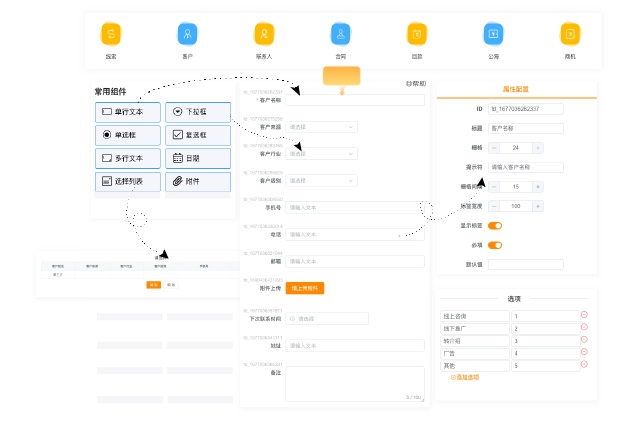Open the 商机 (Opportunity) module icon

(570, 34)
